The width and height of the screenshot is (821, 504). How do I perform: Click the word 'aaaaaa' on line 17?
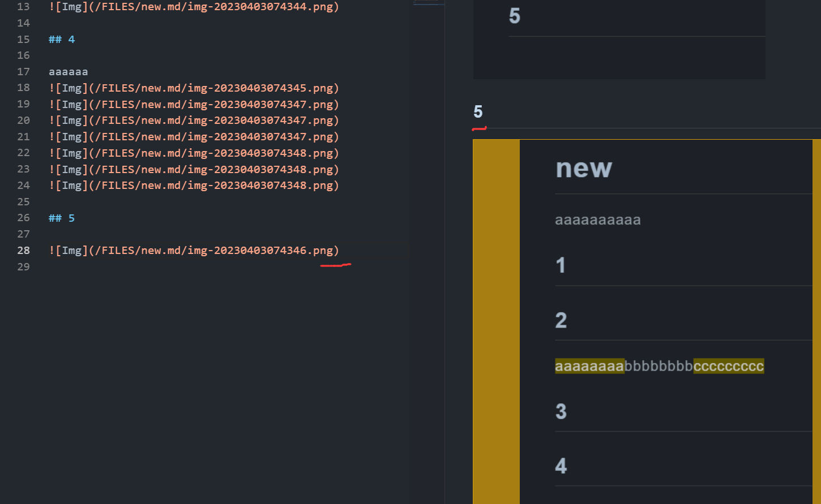[x=67, y=71]
